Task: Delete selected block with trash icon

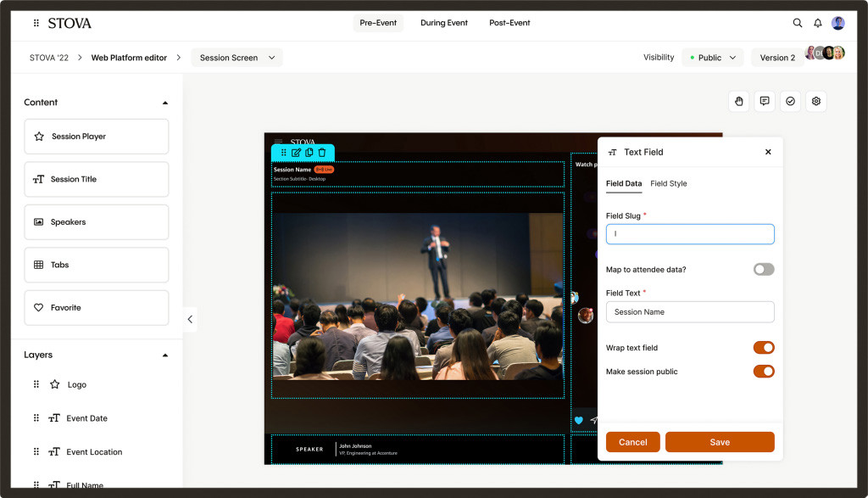Action: click(322, 153)
